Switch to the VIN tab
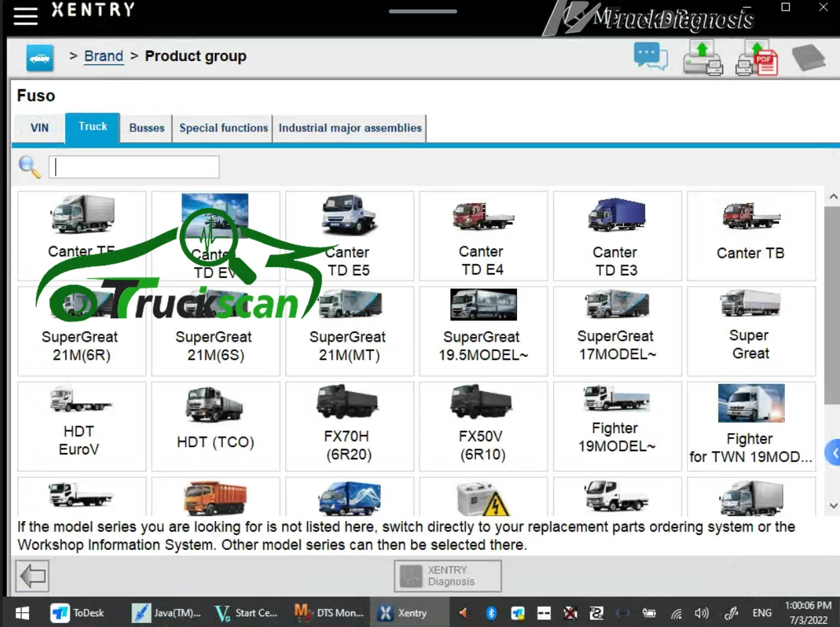 (40, 128)
